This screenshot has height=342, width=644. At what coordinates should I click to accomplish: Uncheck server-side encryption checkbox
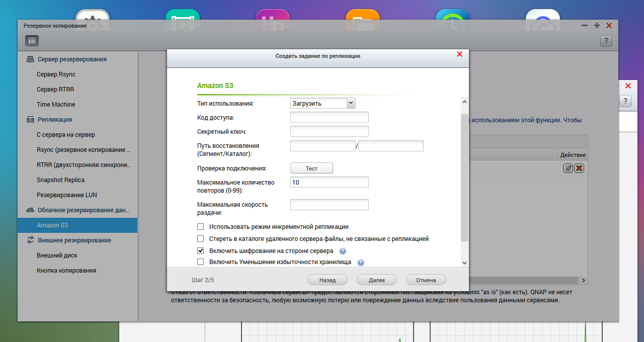tap(201, 250)
